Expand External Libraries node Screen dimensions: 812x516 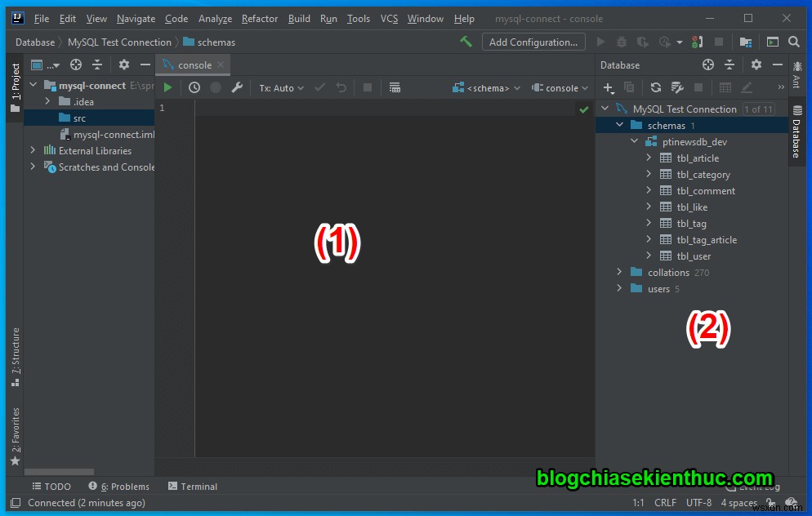pos(33,150)
